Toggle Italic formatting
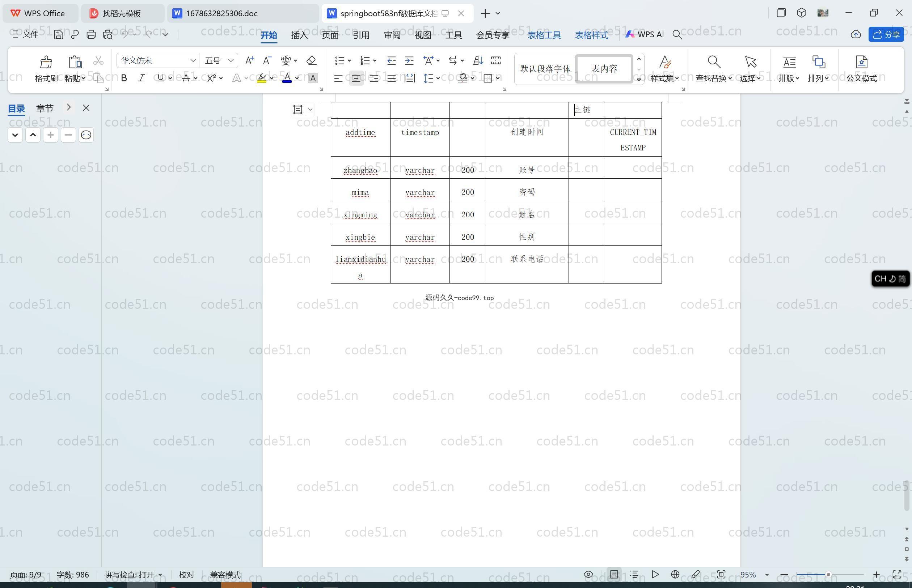 (142, 78)
